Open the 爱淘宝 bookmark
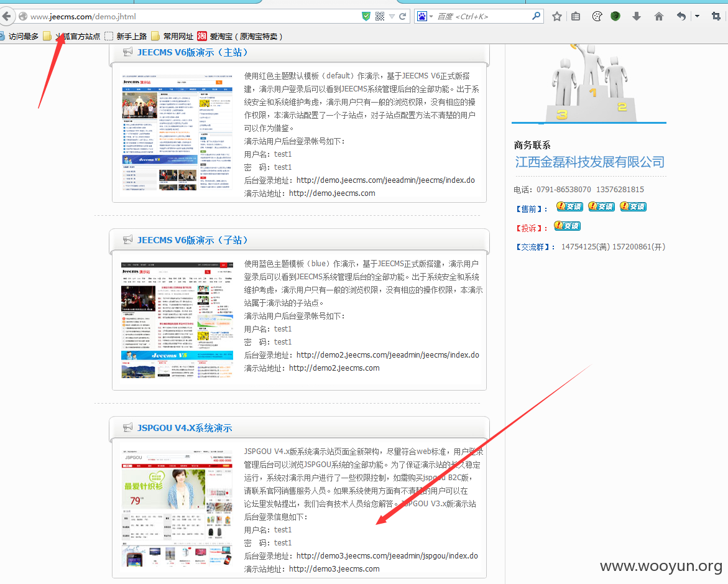 coord(239,36)
